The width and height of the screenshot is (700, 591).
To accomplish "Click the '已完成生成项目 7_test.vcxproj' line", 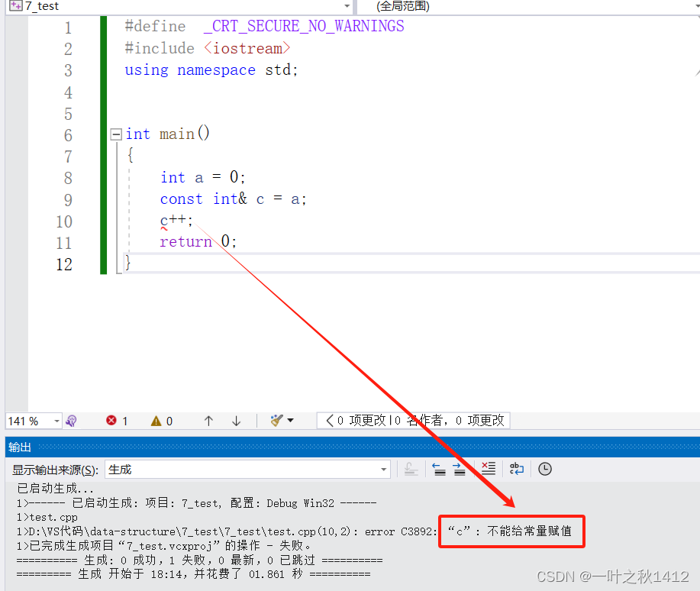I will (163, 545).
